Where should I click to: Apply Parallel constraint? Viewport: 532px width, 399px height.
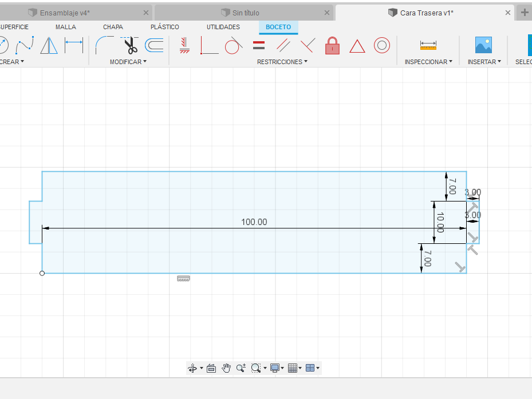point(283,45)
